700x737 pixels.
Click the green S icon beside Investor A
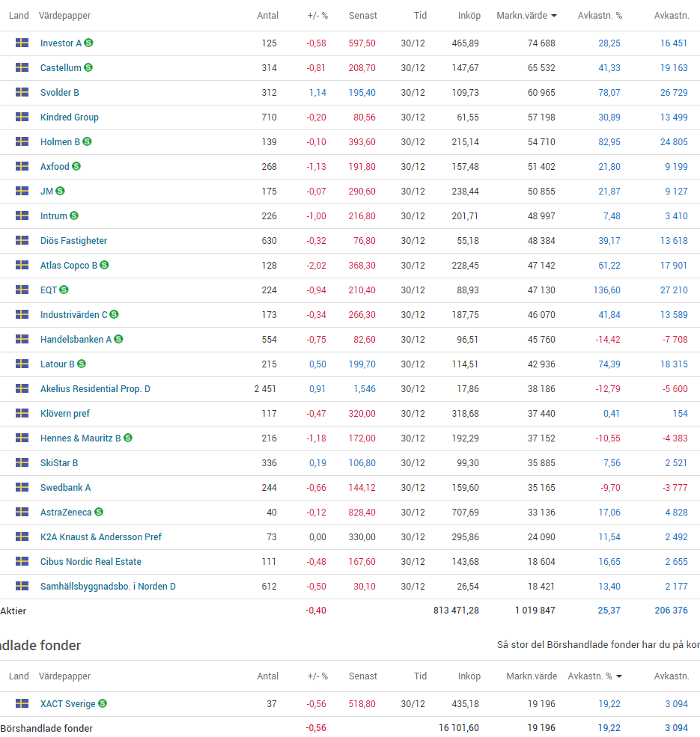pyautogui.click(x=88, y=43)
